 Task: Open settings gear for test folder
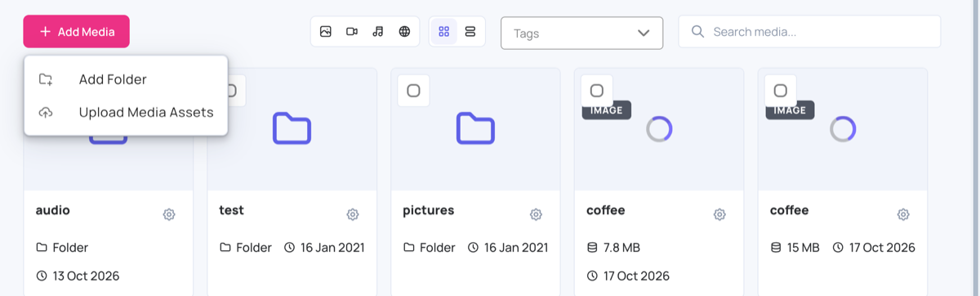(x=353, y=214)
